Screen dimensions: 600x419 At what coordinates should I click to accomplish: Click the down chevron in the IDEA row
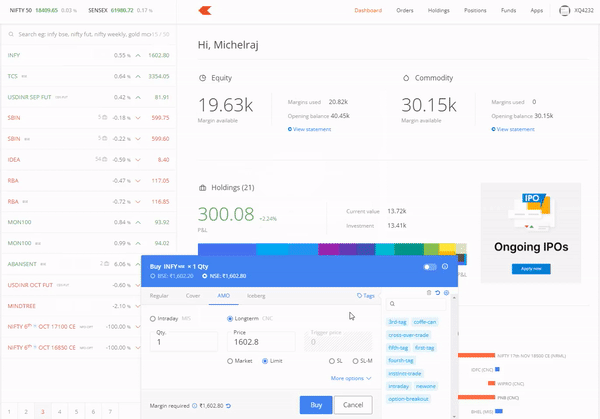click(138, 160)
